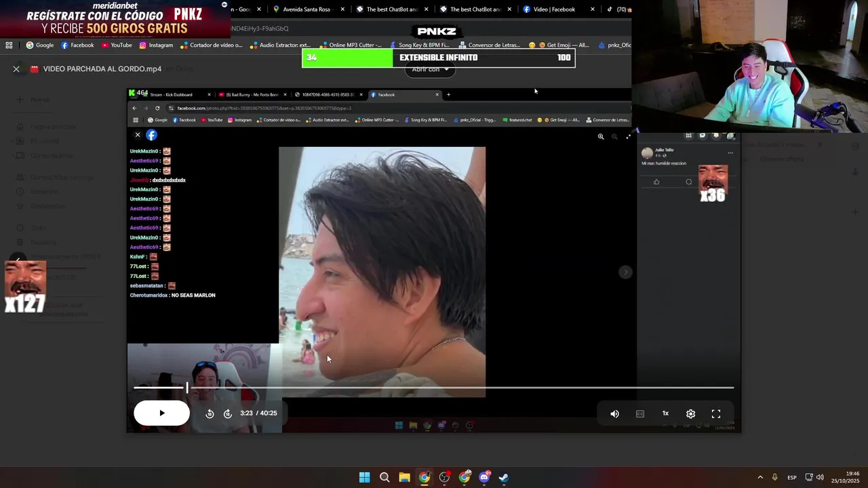Open the Song Key & BPM bookmark
The width and height of the screenshot is (868, 488).
pos(420,45)
